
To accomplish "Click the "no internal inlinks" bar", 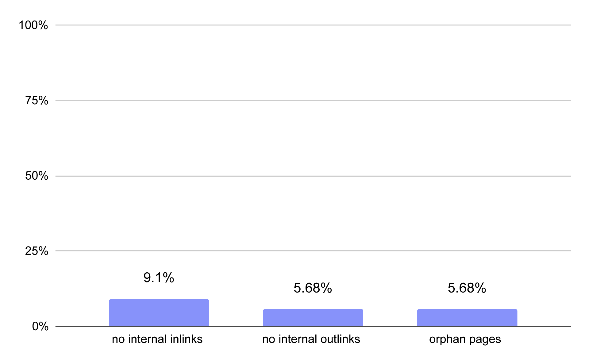I will point(159,312).
